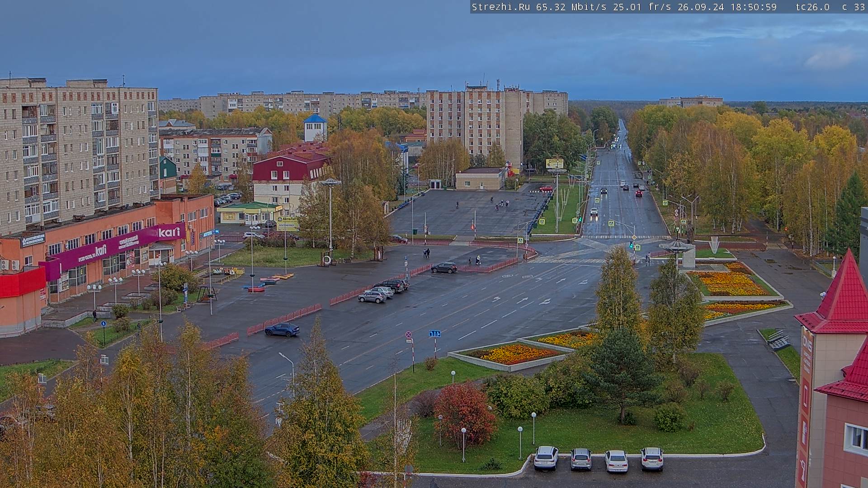Click the 25.01 fr/s frame rate readout
This screenshot has width=868, height=488.
pyautogui.click(x=642, y=7)
